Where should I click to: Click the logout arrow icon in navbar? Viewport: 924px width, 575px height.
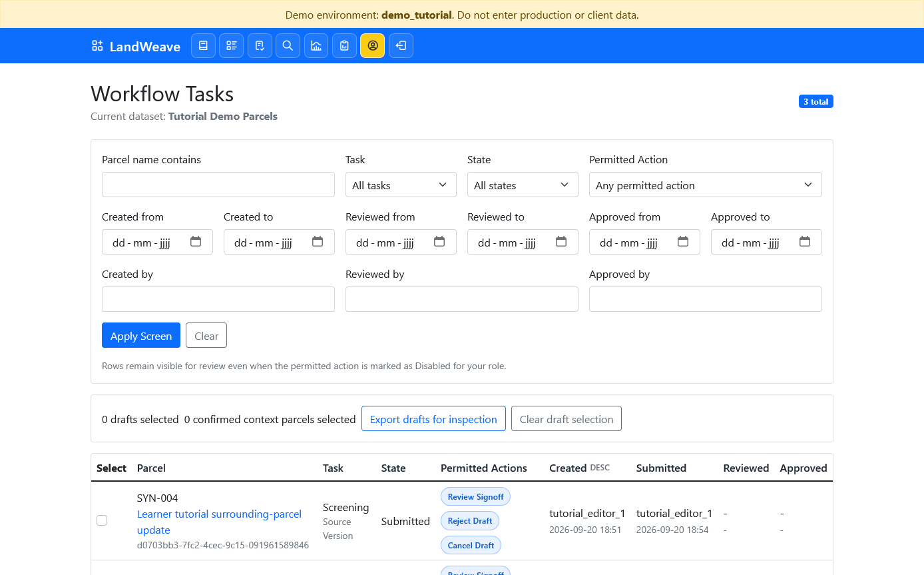(x=401, y=46)
